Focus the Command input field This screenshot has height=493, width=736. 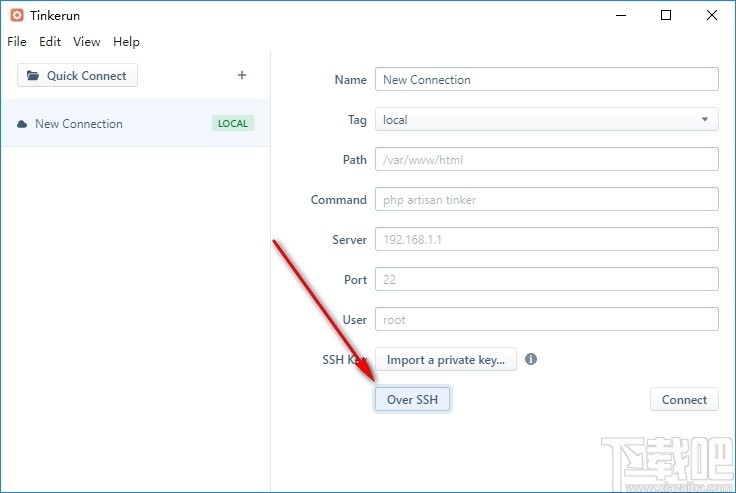pos(547,199)
